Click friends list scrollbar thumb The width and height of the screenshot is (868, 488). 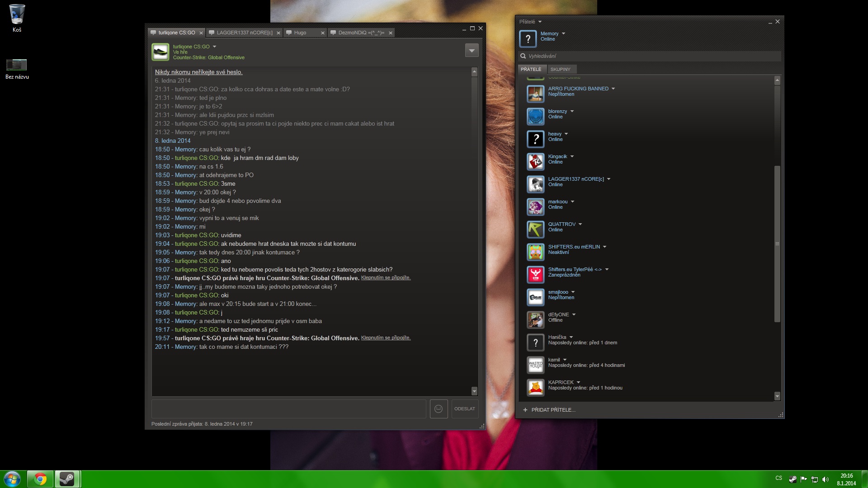coord(777,244)
